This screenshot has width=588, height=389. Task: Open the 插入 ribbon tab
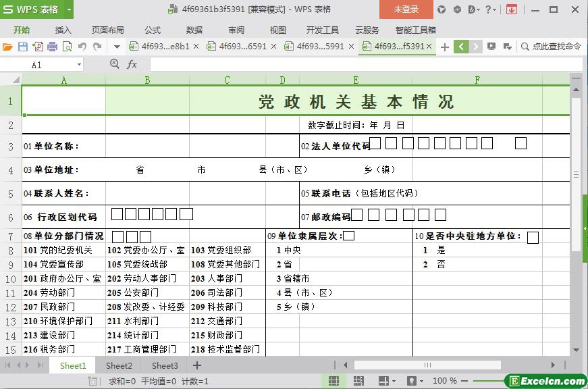(63, 30)
